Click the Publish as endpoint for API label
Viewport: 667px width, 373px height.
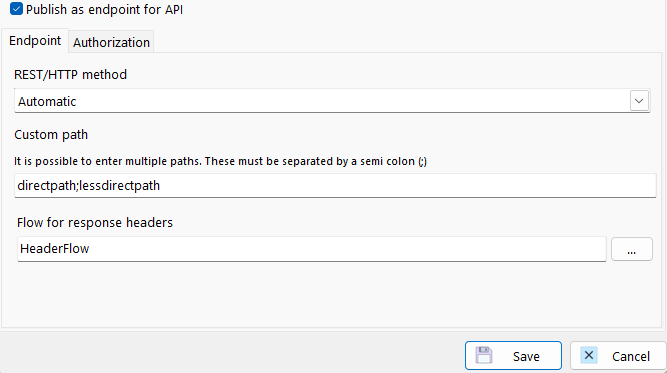click(104, 9)
